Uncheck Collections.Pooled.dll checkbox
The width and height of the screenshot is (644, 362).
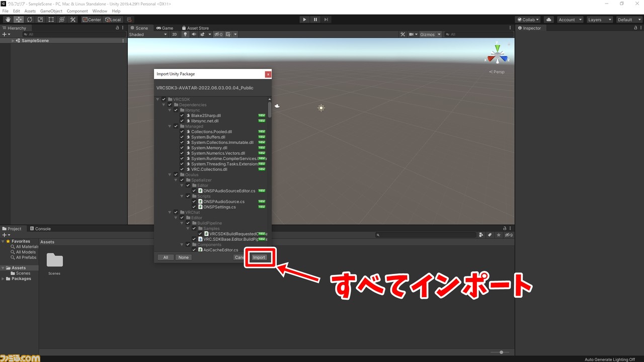[182, 132]
